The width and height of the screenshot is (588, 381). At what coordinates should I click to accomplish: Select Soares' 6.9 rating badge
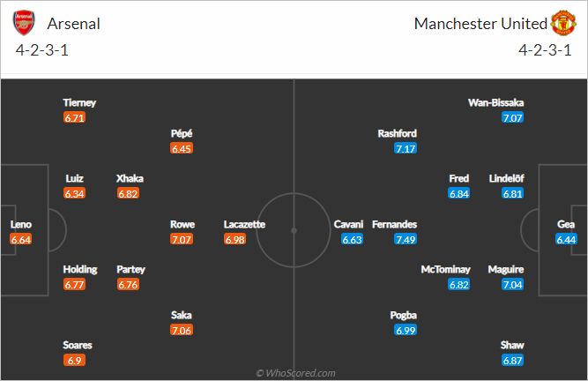pyautogui.click(x=74, y=361)
